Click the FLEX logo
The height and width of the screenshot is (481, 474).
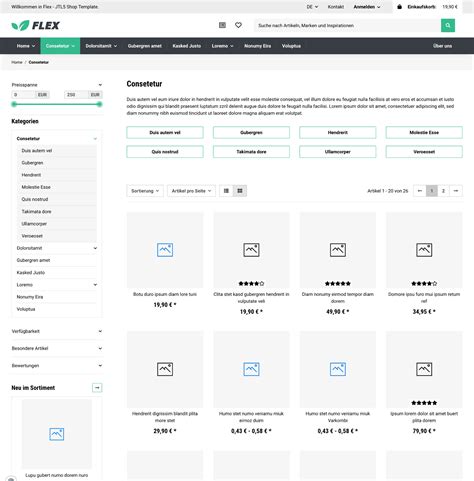[35, 25]
